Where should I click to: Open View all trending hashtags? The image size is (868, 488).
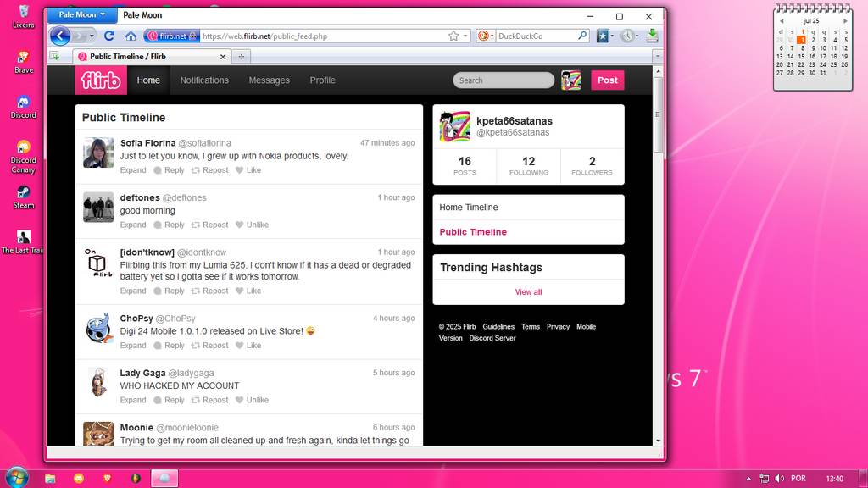pos(528,292)
